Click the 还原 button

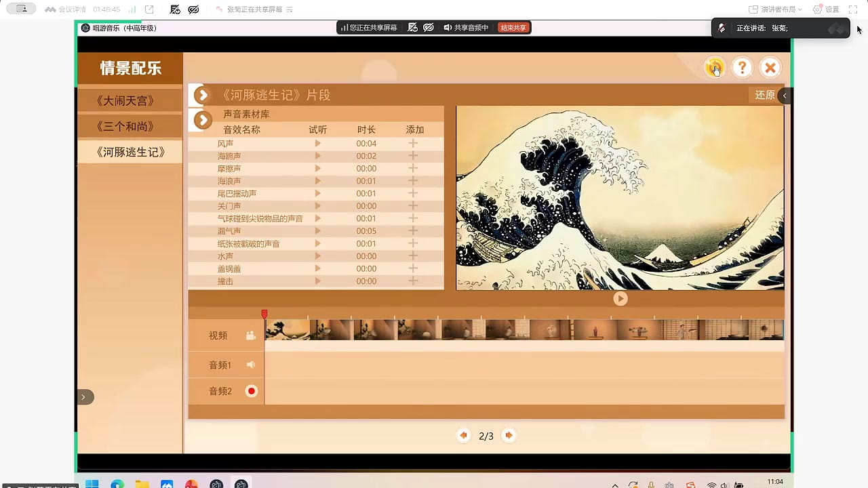(x=765, y=95)
